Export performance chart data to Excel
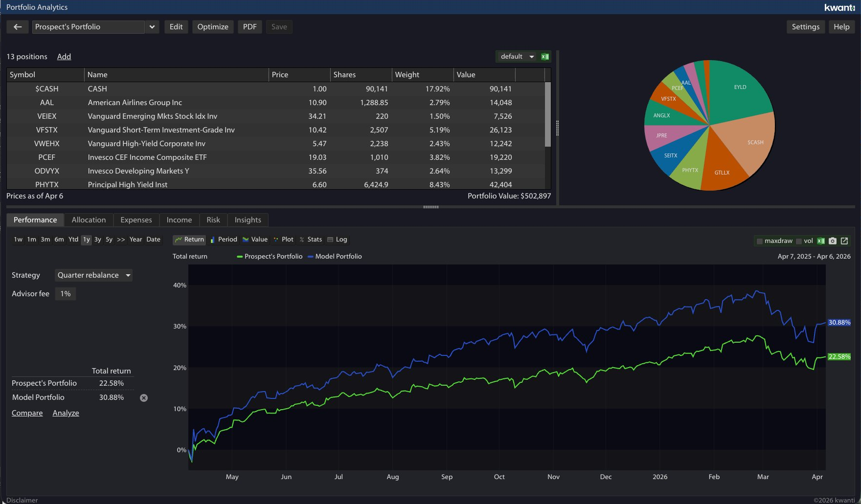Image resolution: width=861 pixels, height=504 pixels. (821, 241)
